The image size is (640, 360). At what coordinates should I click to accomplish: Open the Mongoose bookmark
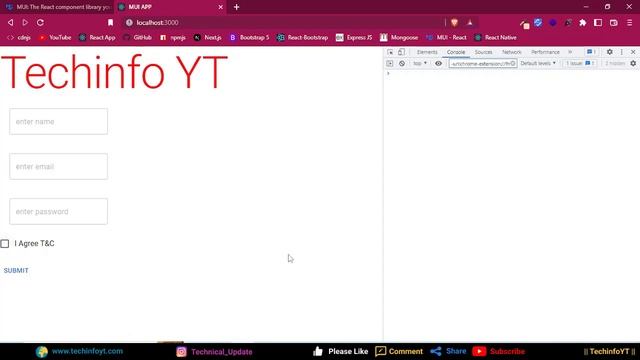coord(399,38)
